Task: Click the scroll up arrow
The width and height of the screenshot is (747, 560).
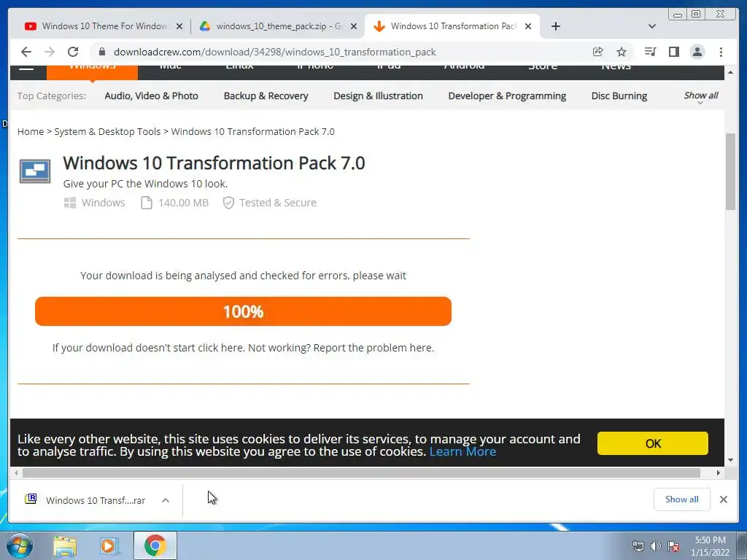Action: [731, 72]
